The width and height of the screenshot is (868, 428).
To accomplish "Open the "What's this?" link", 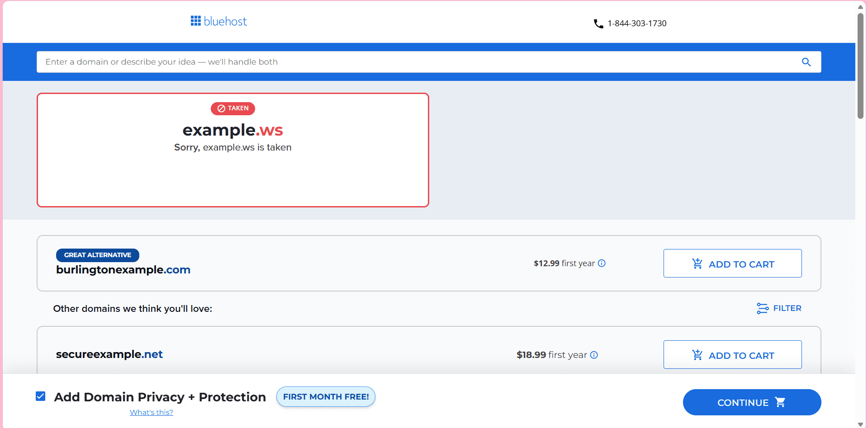I will tap(152, 412).
